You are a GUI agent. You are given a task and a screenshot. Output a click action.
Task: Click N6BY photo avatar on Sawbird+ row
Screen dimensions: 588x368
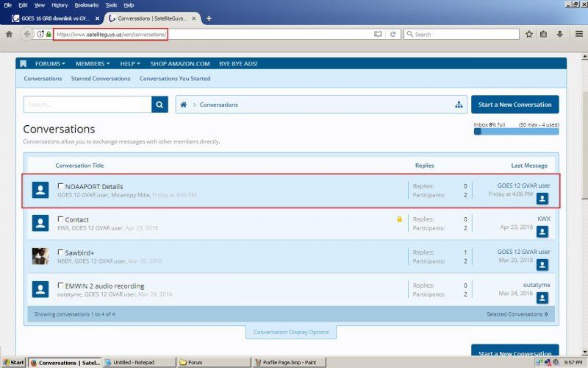click(40, 256)
